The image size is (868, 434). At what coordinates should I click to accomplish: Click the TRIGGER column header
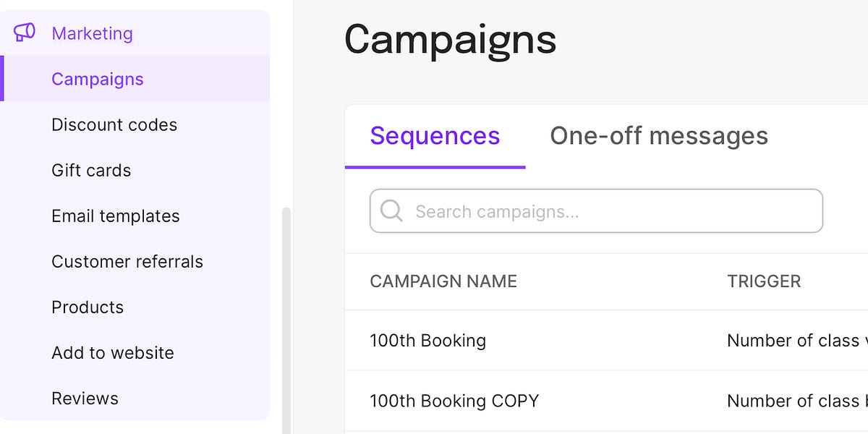click(x=765, y=281)
